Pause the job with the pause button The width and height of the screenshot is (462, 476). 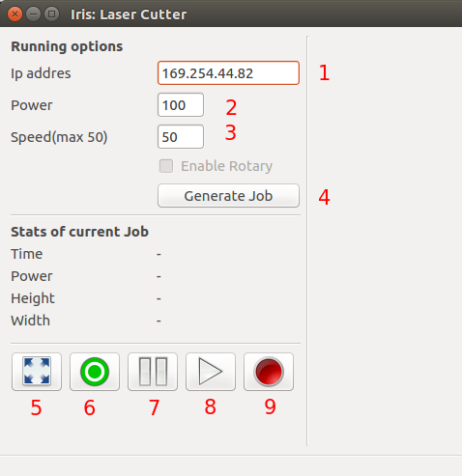[x=153, y=372]
